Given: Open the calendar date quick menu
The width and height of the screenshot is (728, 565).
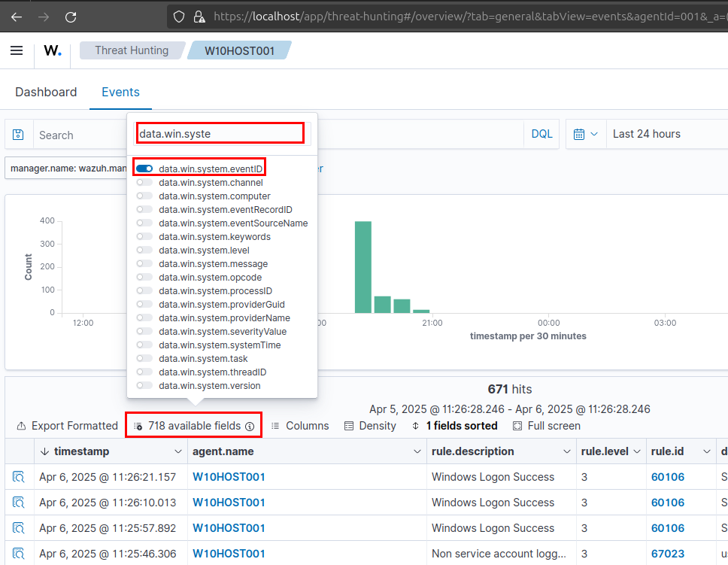Looking at the screenshot, I should pos(586,134).
